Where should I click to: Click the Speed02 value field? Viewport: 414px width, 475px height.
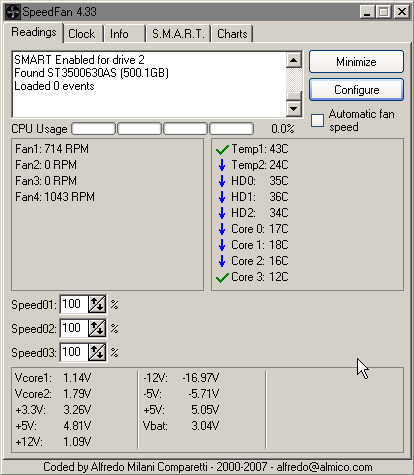point(74,328)
